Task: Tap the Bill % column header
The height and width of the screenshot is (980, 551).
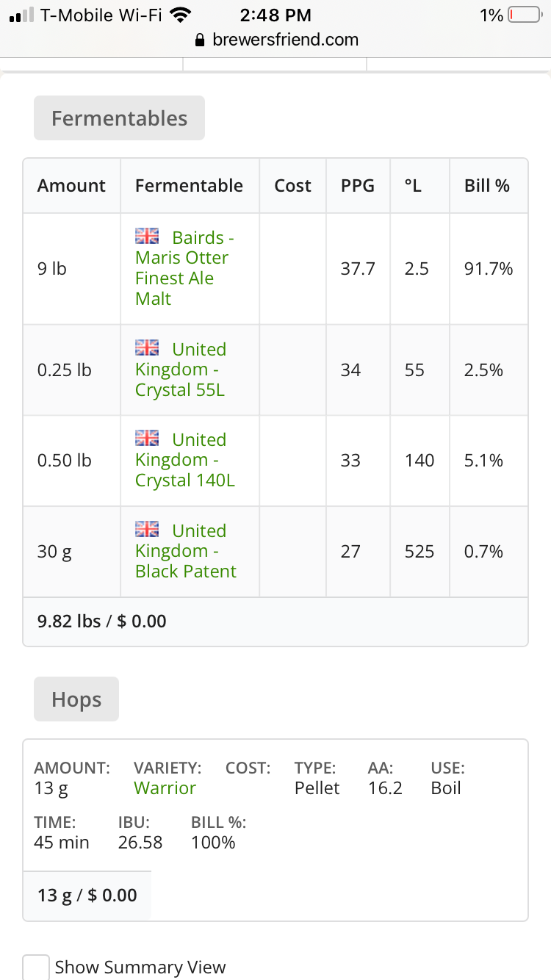Action: pos(487,186)
